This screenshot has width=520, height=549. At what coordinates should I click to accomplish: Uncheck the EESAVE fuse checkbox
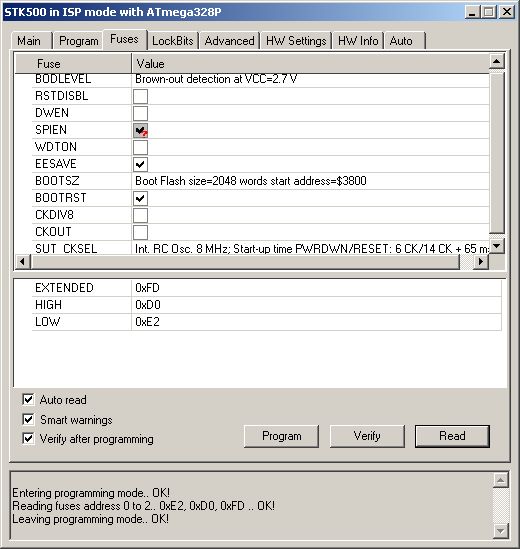pos(140,164)
